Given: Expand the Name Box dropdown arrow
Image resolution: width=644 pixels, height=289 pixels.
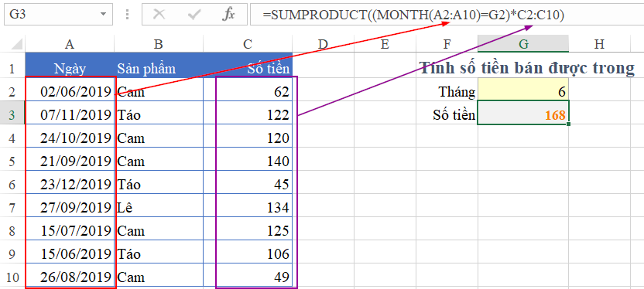Looking at the screenshot, I should tap(103, 15).
